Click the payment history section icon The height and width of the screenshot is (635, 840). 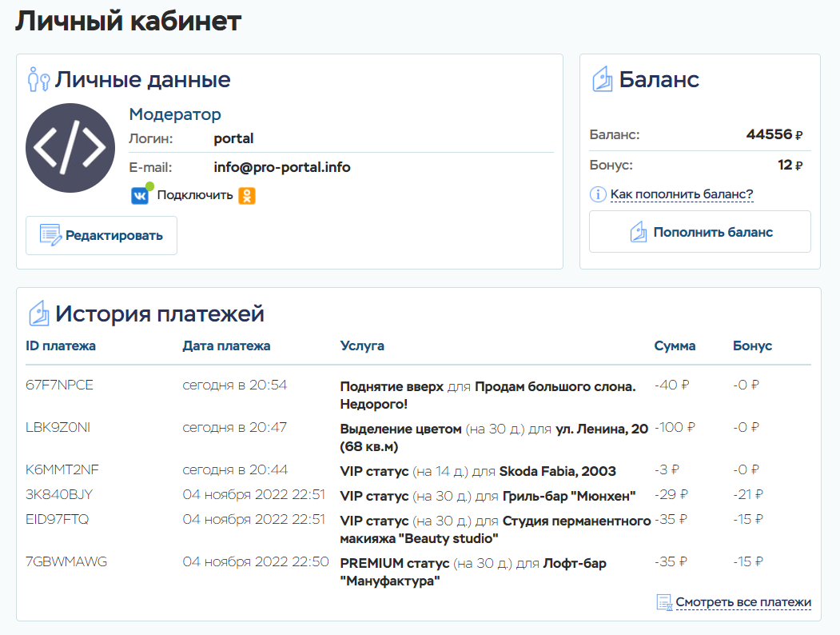coord(38,314)
